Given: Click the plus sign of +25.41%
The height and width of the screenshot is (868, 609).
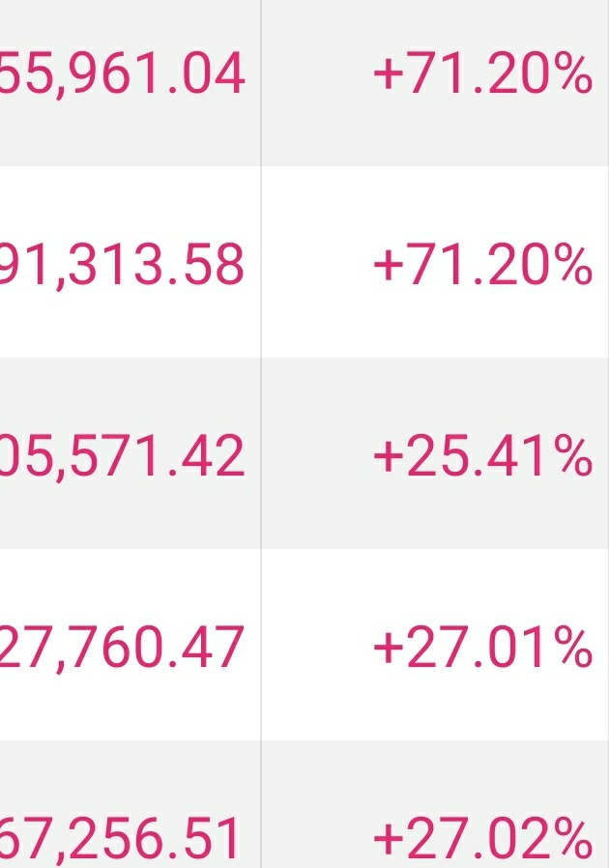Looking at the screenshot, I should click(388, 456).
